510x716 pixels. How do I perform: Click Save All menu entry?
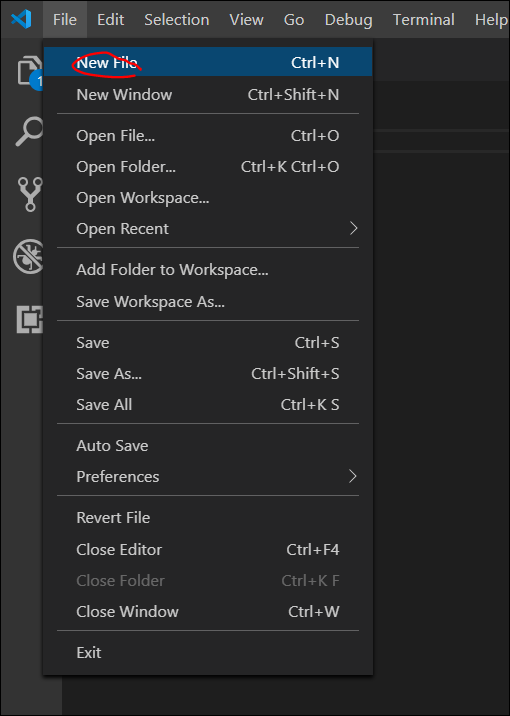coord(208,405)
